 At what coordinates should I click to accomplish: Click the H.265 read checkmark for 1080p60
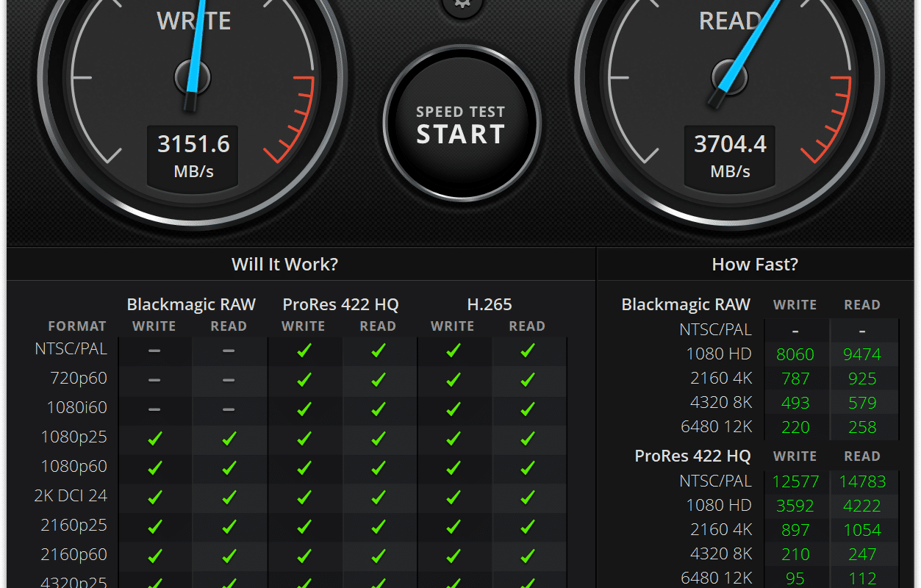coord(527,468)
